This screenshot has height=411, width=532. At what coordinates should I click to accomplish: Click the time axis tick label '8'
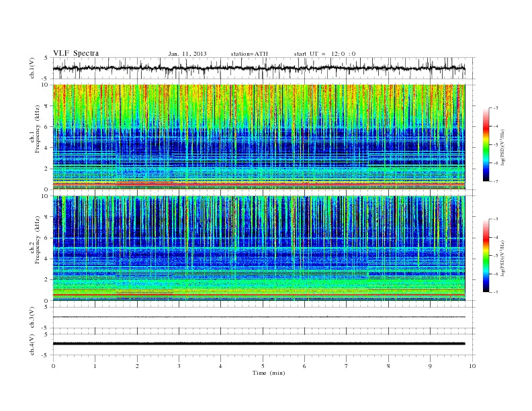pyautogui.click(x=388, y=366)
